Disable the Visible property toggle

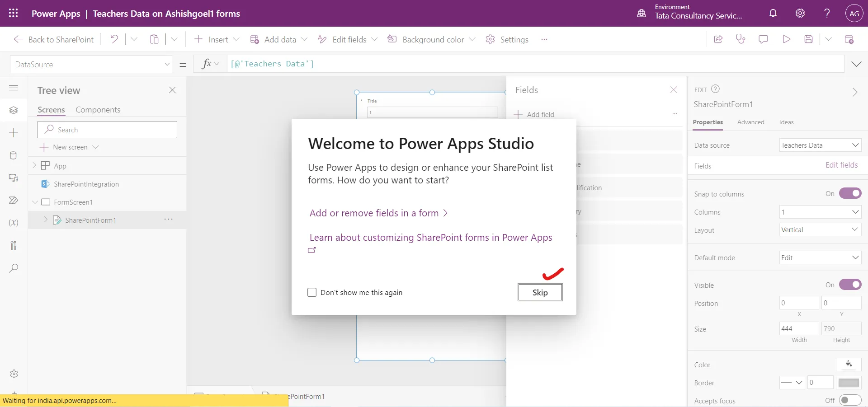pyautogui.click(x=849, y=285)
